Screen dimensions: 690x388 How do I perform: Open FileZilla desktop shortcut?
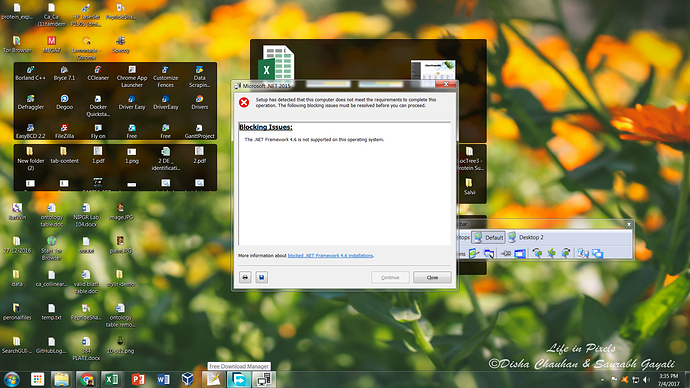[64, 132]
